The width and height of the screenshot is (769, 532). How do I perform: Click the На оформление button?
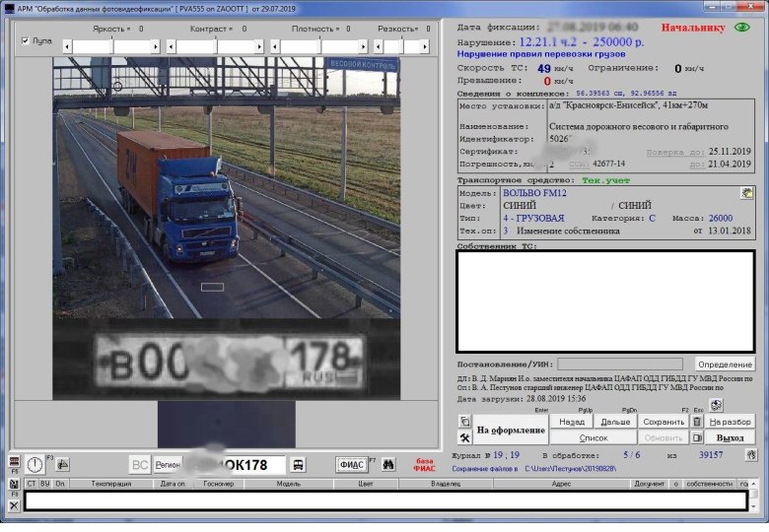(x=510, y=430)
